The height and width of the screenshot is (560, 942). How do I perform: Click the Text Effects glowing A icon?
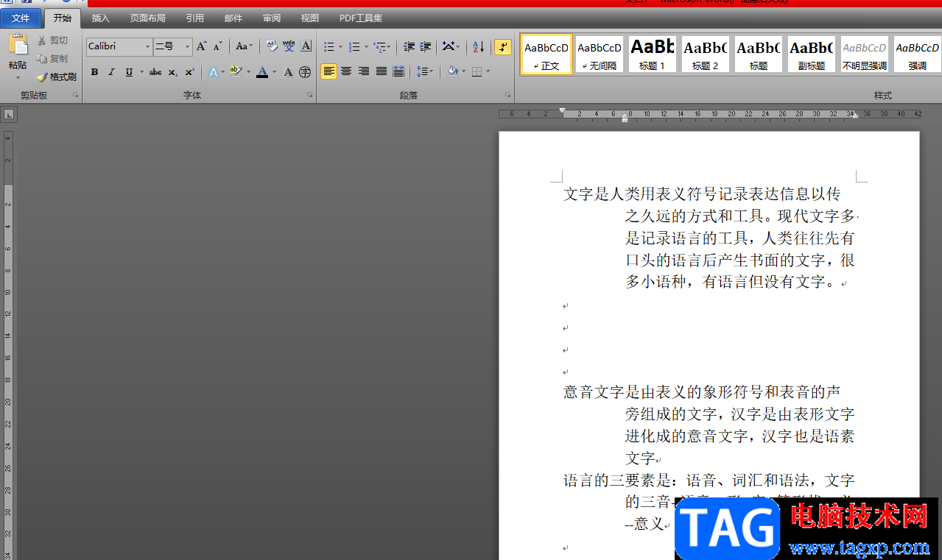(213, 72)
